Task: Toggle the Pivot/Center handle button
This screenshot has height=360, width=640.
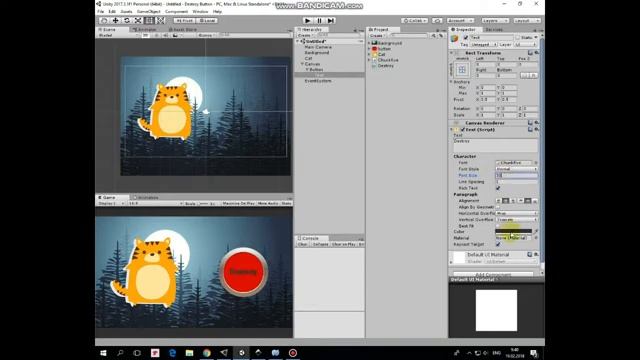Action: (184, 20)
